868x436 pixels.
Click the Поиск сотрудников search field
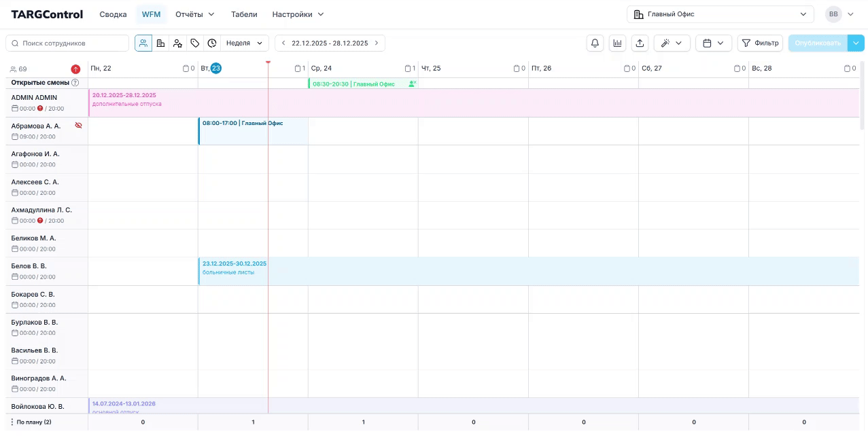coord(67,43)
